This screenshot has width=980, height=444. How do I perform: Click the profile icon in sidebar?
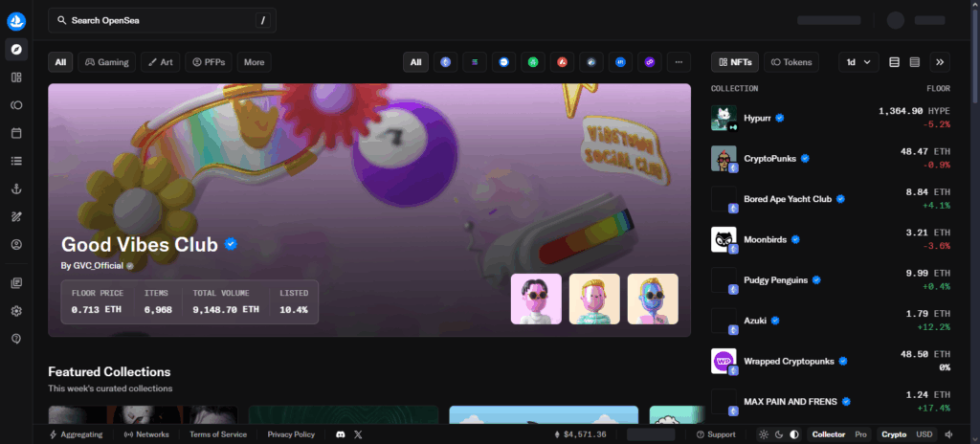16,245
